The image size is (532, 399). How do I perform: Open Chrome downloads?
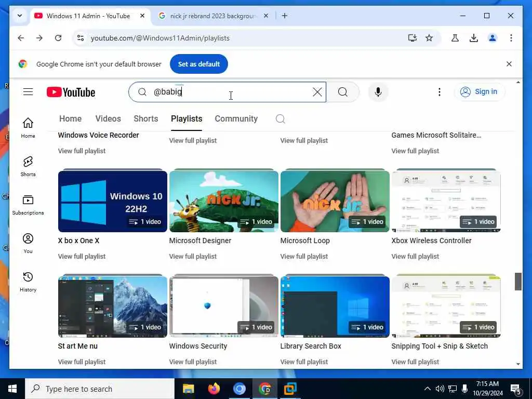coord(474,38)
